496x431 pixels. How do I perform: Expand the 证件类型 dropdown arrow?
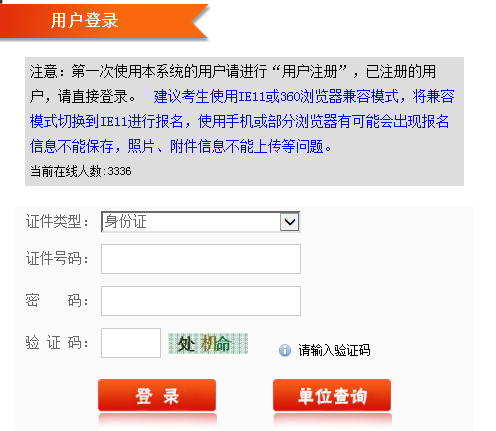(290, 222)
